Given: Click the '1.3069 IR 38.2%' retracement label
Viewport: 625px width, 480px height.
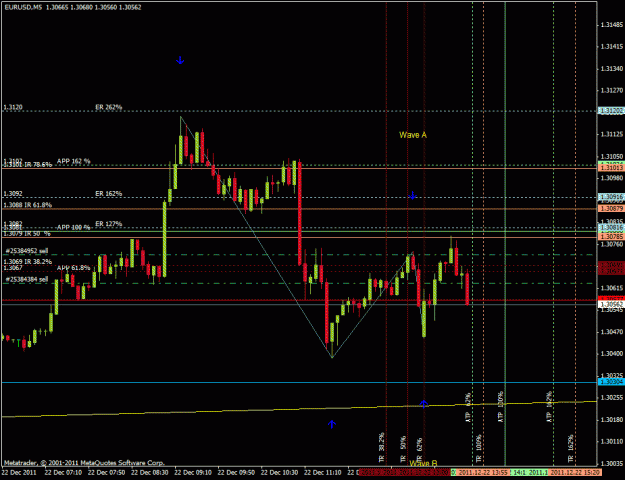Looking at the screenshot, I should (x=28, y=262).
